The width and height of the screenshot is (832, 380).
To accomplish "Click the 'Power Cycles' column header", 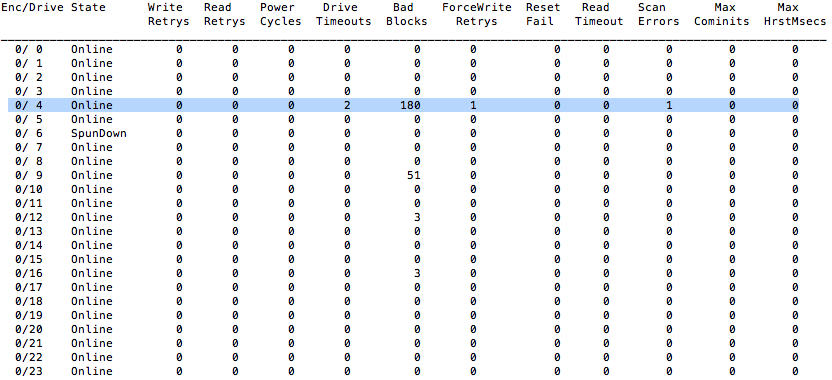I will (x=280, y=14).
